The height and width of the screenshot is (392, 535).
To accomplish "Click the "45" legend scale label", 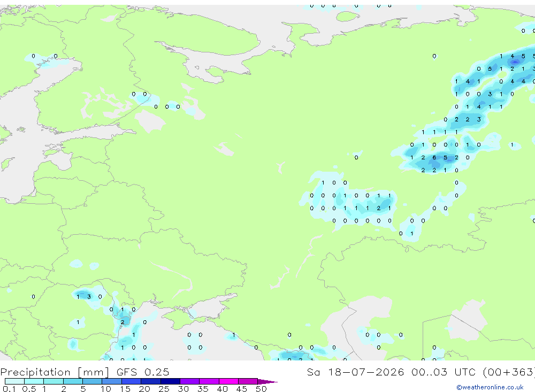I will click(242, 389).
